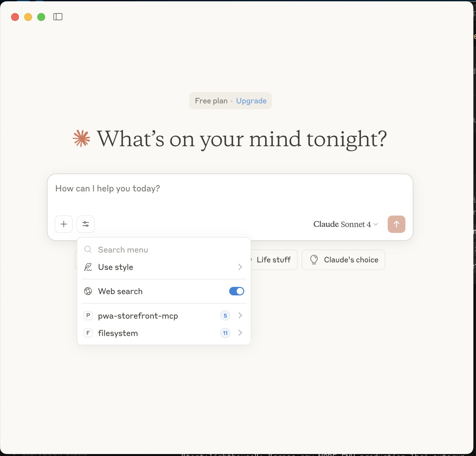Toggle the sidebar with the panel icon
The width and height of the screenshot is (476, 456).
tap(58, 17)
